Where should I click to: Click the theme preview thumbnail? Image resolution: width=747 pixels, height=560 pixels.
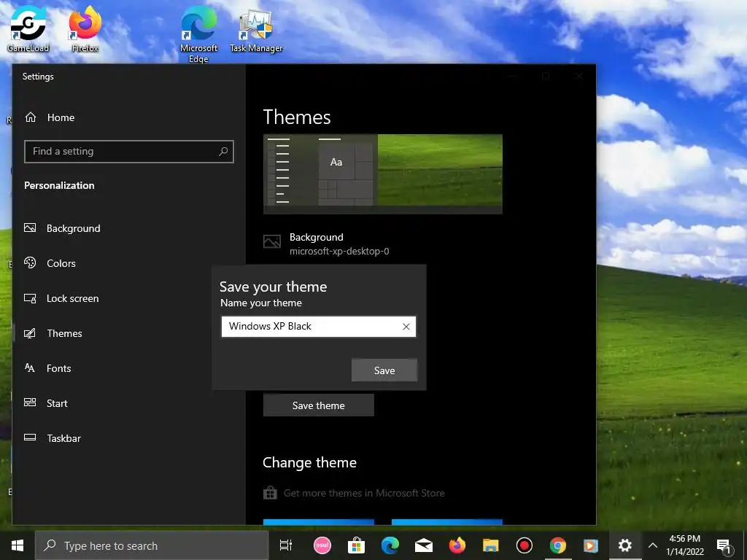point(382,174)
